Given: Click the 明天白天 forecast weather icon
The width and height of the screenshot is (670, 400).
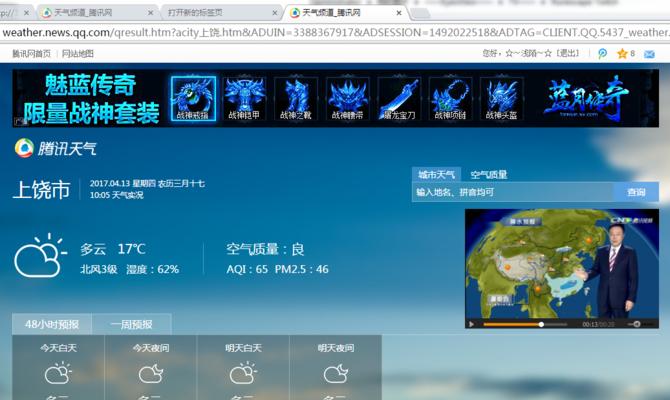Looking at the screenshot, I should [x=243, y=373].
